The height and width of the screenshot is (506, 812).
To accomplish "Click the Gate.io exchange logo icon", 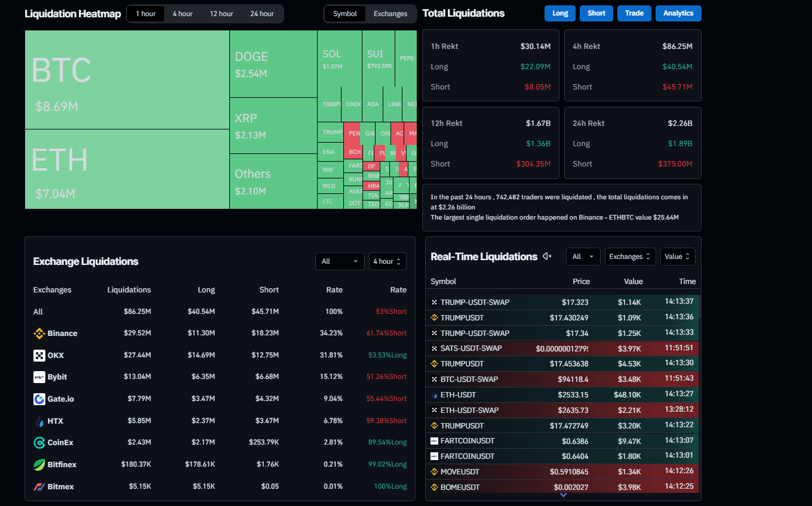I will click(x=39, y=399).
